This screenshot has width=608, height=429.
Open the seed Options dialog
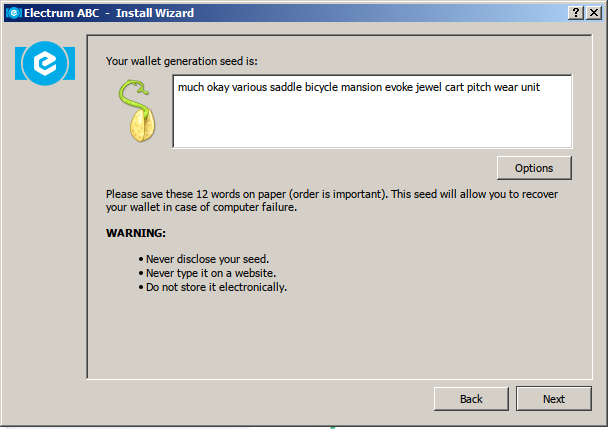point(534,168)
